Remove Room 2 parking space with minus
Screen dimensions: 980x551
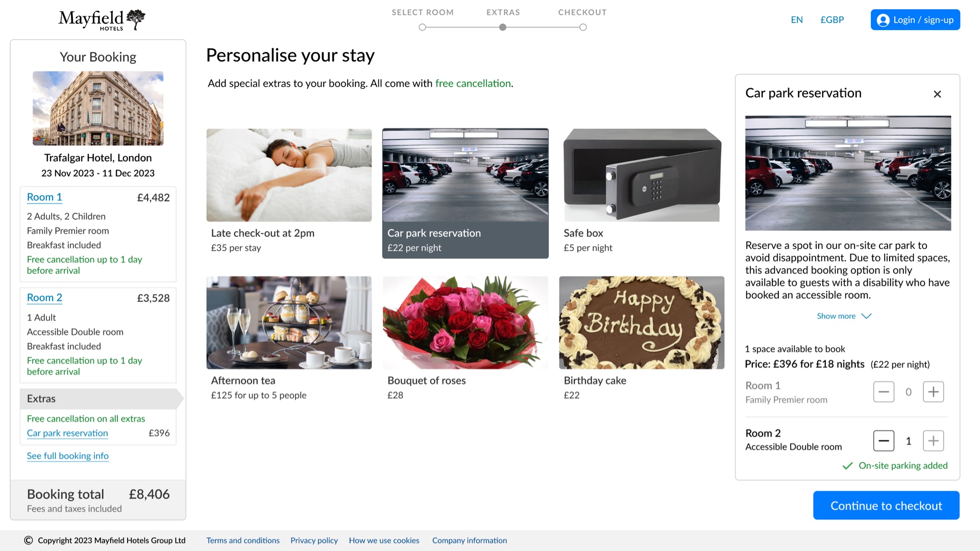point(884,441)
